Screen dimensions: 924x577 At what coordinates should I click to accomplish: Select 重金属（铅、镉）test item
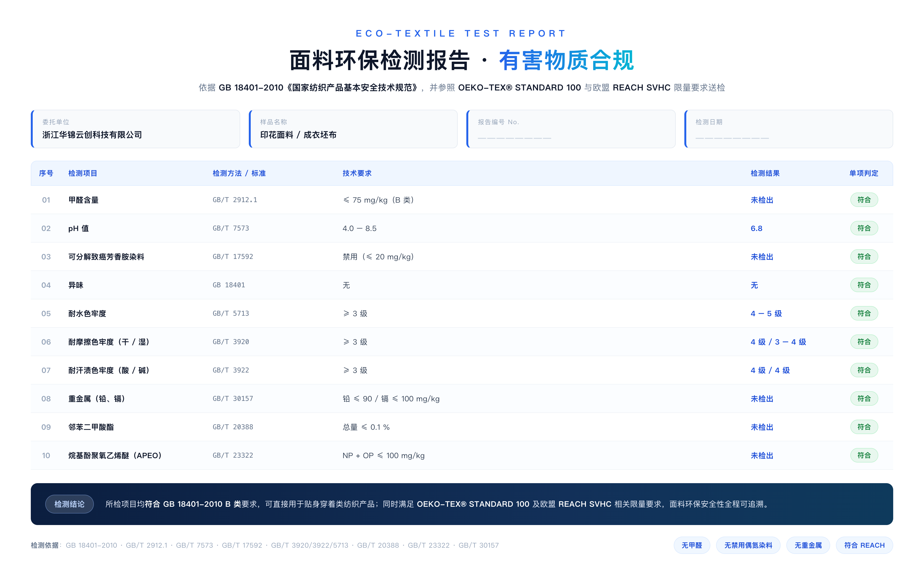(x=97, y=399)
